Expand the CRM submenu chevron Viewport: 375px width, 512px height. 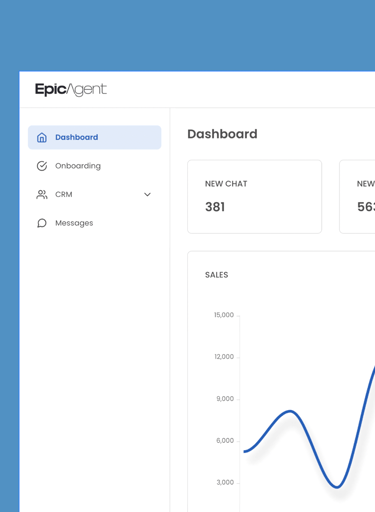[x=147, y=194]
